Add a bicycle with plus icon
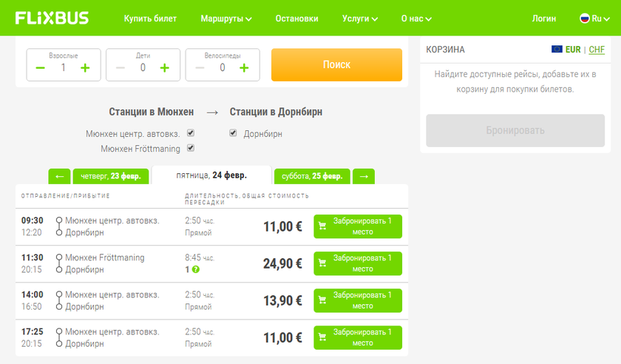The height and width of the screenshot is (364, 621). coord(244,68)
